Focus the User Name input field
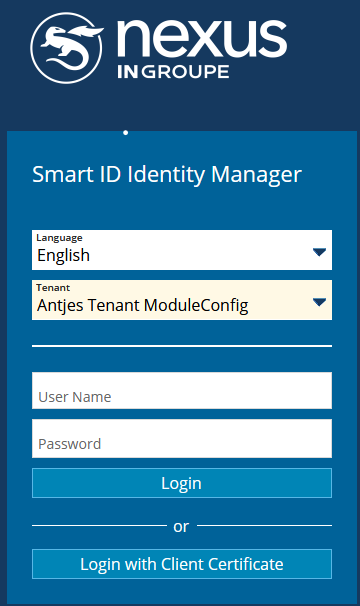Image resolution: width=360 pixels, height=606 pixels. click(x=182, y=390)
